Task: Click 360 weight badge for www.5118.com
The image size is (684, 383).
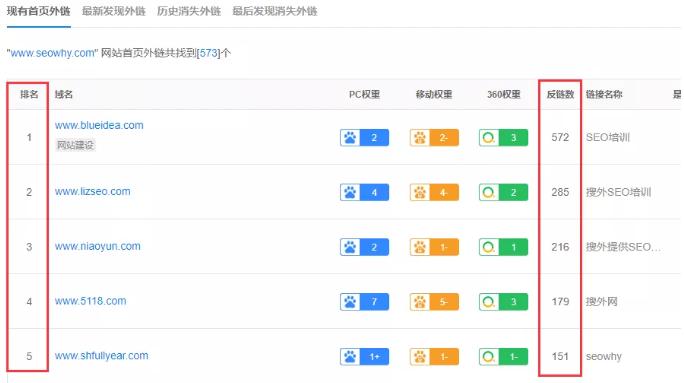Action: pyautogui.click(x=503, y=302)
